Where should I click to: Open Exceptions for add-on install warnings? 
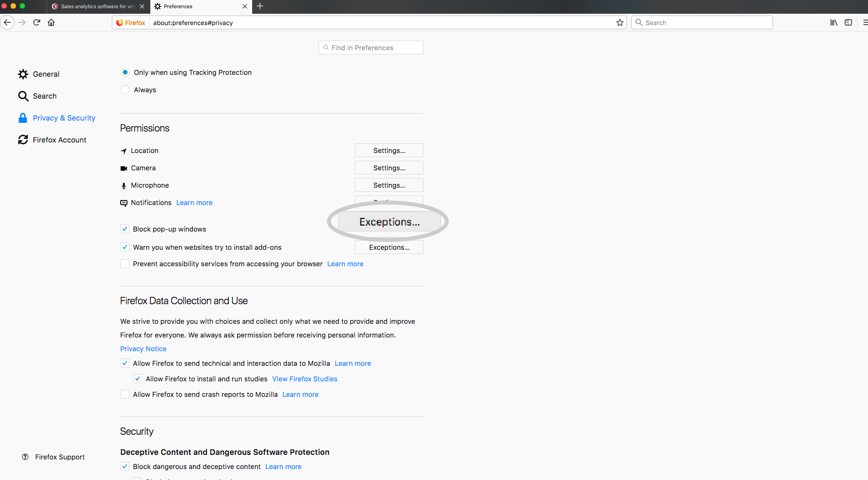(389, 247)
